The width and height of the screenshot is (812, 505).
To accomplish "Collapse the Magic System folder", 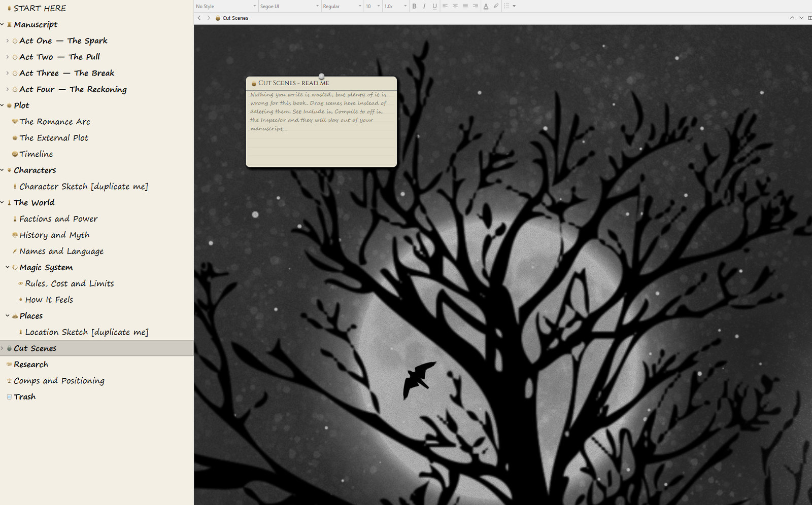I will click(7, 267).
